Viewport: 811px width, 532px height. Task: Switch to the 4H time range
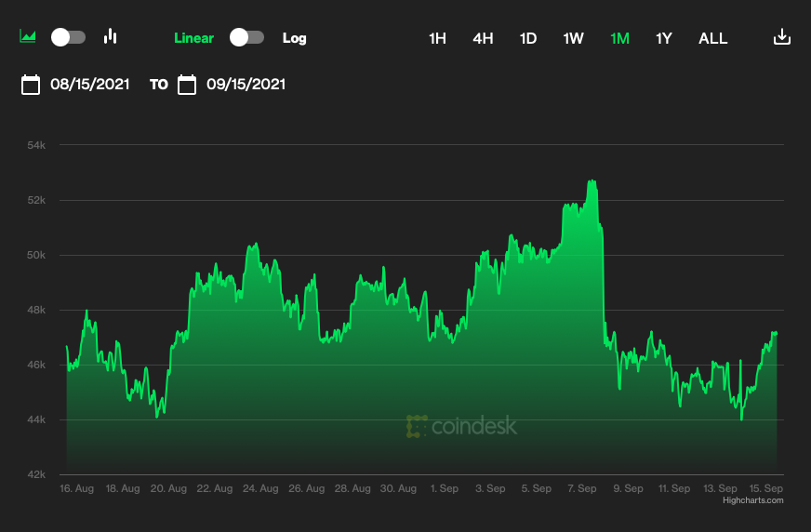(x=483, y=38)
